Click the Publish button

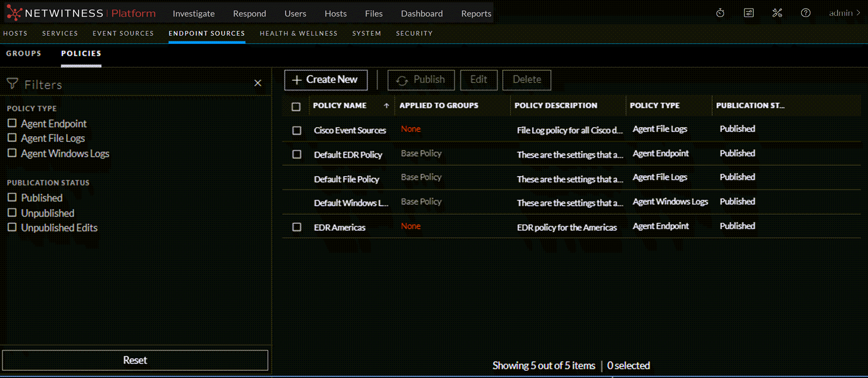421,80
